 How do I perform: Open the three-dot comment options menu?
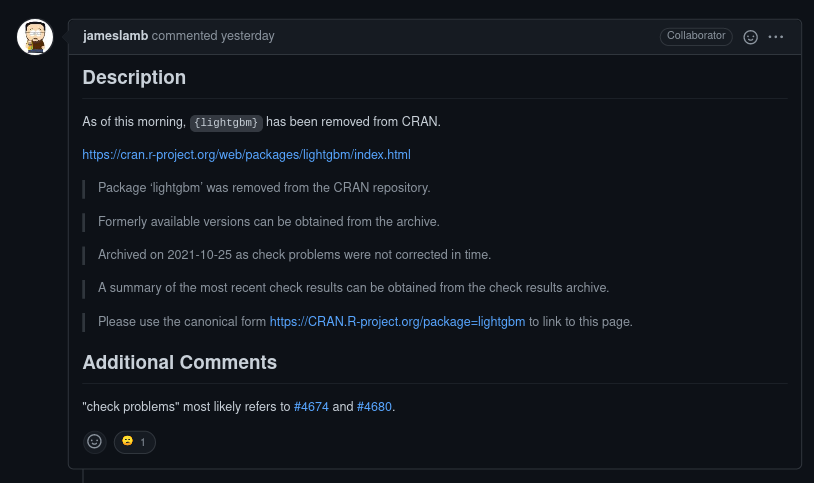pos(776,37)
